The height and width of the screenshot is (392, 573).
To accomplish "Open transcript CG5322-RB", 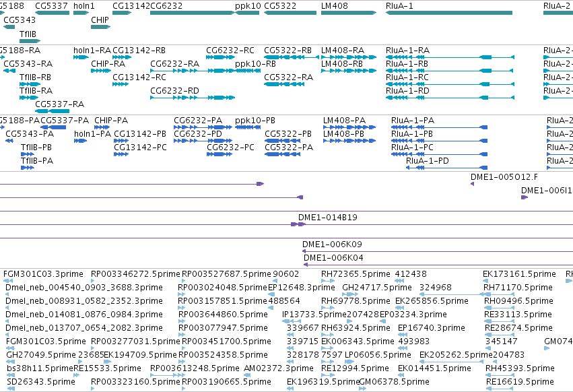I will click(x=288, y=50).
